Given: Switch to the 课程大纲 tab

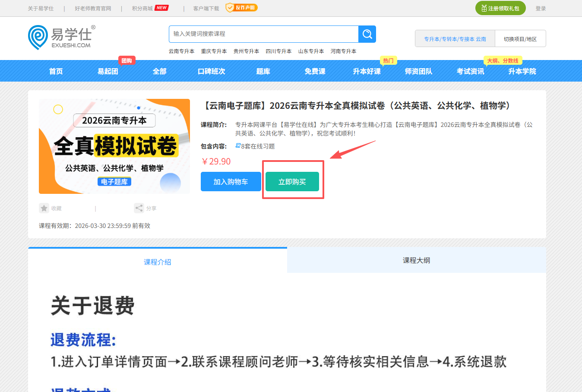Looking at the screenshot, I should pyautogui.click(x=417, y=260).
